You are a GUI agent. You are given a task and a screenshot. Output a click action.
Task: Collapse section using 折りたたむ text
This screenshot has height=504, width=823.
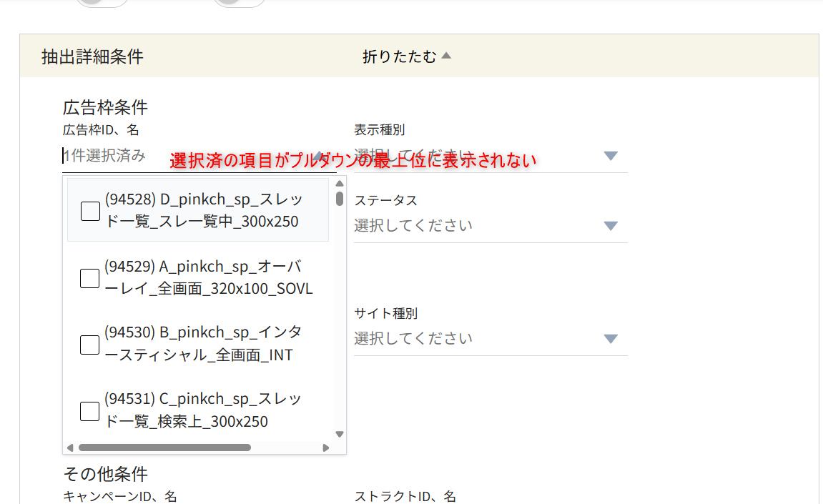click(x=399, y=56)
